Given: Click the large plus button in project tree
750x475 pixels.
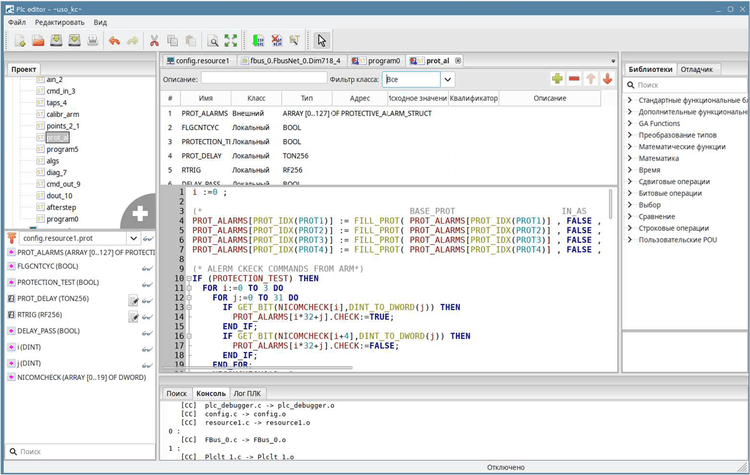Looking at the screenshot, I should coord(140,213).
